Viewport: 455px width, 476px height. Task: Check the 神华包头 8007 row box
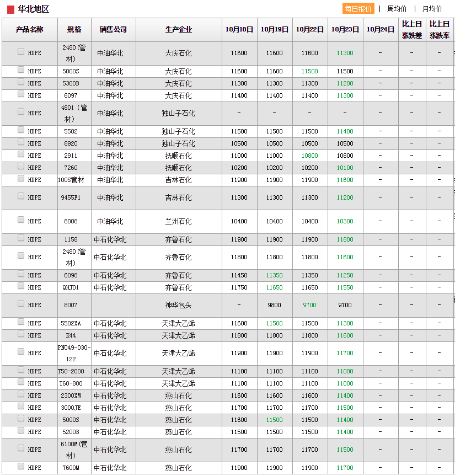tap(20, 303)
